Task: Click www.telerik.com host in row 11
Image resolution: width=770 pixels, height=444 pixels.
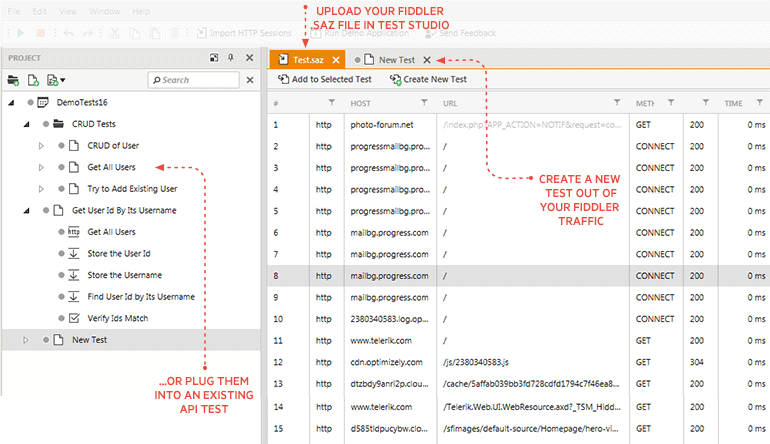Action: click(381, 340)
